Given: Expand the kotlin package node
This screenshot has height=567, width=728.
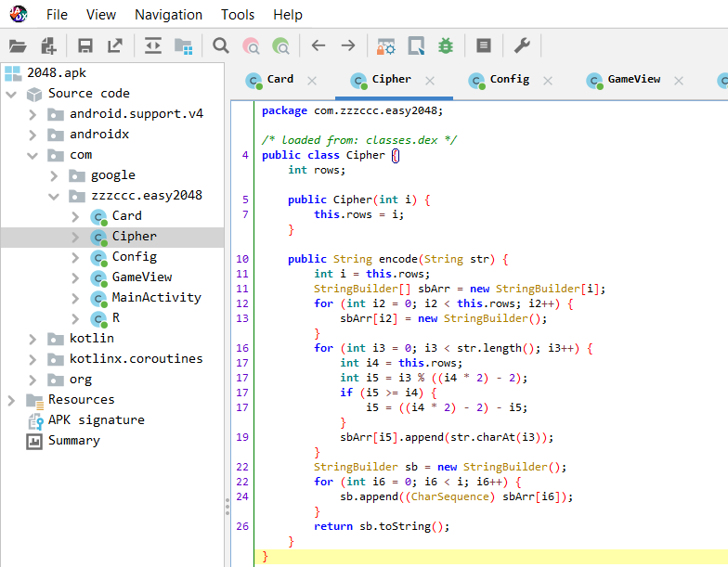Looking at the screenshot, I should click(32, 339).
